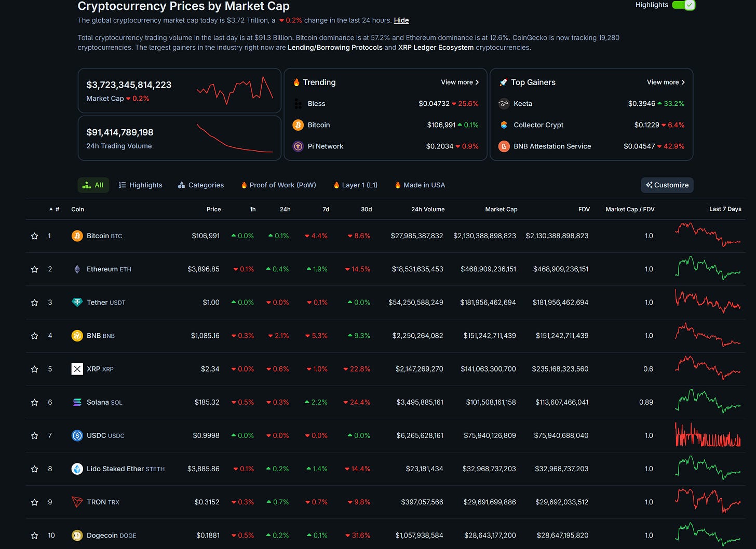
Task: Click the Bitcoin icon in Trending
Action: coord(298,125)
